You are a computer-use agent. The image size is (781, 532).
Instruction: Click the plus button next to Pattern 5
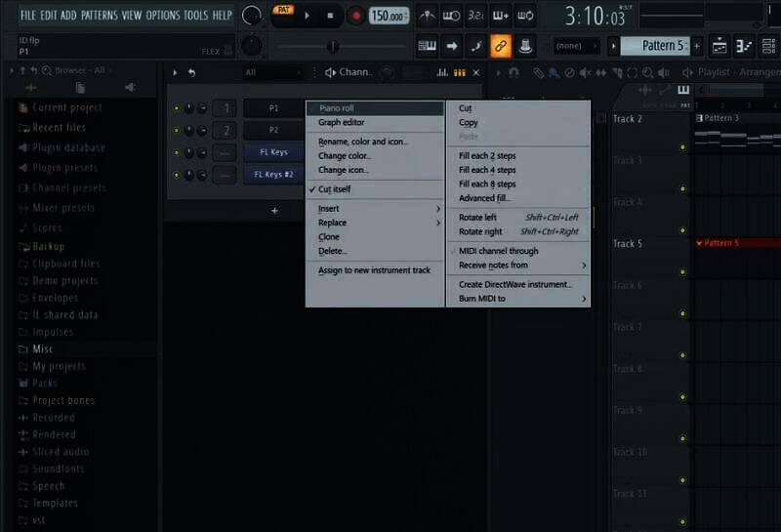[697, 46]
